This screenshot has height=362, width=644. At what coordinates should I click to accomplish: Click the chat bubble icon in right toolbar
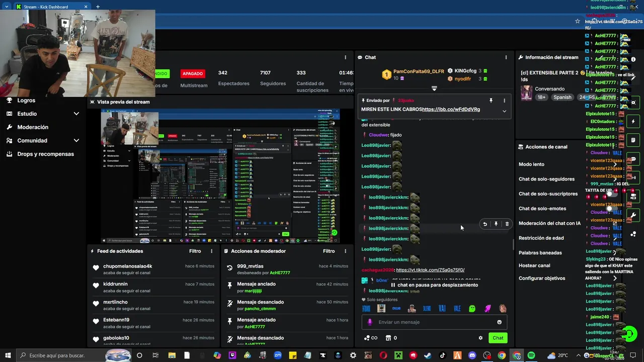pos(633,159)
